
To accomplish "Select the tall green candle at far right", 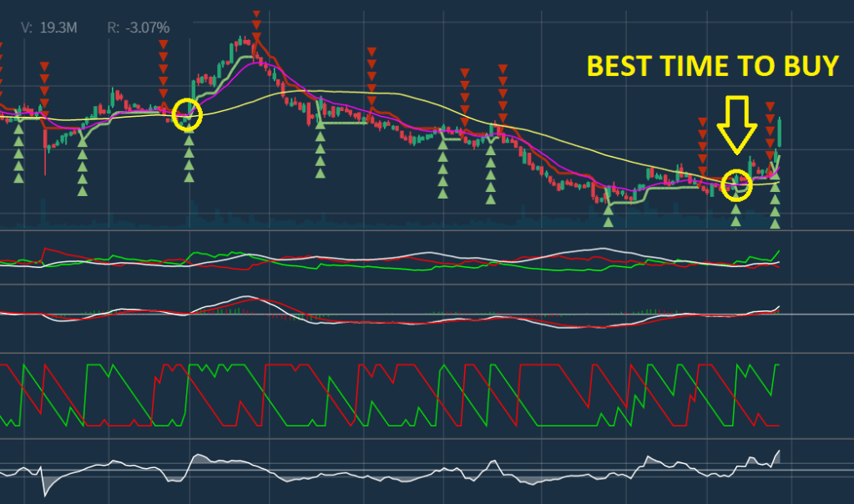I will coord(779,134).
